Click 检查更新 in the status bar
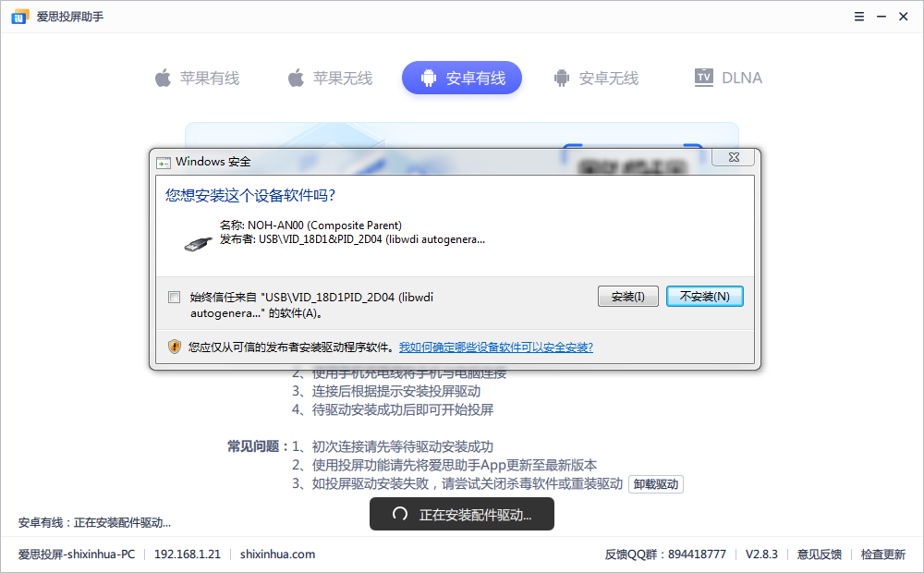924x573 pixels. pos(882,555)
